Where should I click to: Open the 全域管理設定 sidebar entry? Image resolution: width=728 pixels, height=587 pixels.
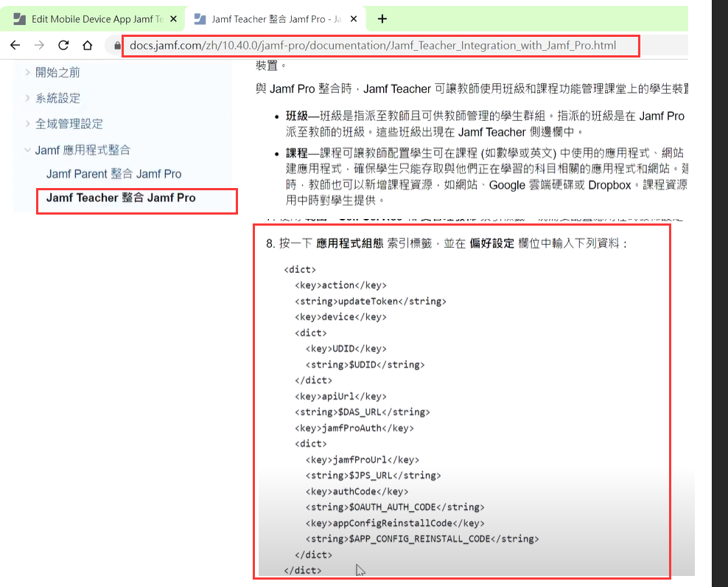(x=69, y=124)
